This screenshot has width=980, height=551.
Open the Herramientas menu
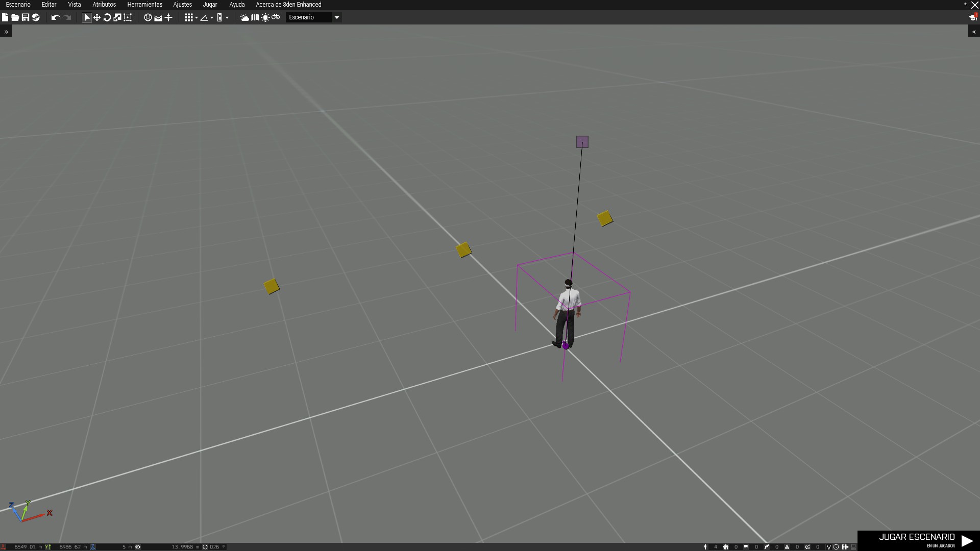click(x=145, y=5)
